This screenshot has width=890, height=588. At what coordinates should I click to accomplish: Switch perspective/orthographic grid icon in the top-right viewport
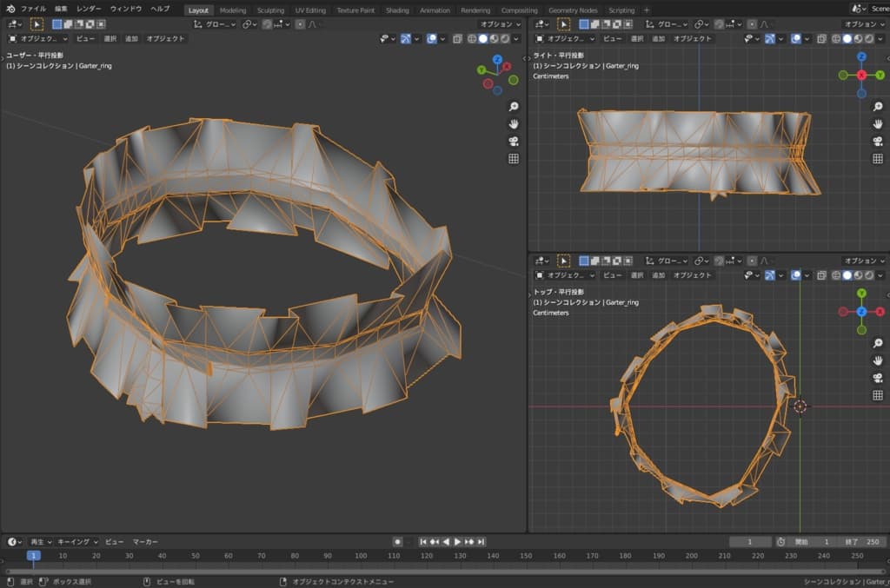879,159
